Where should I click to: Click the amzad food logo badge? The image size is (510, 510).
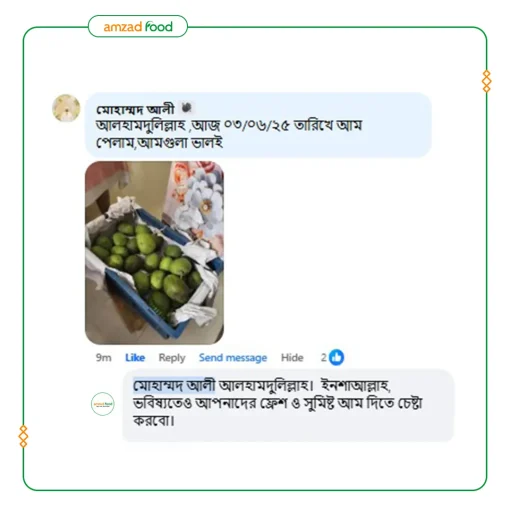point(138,26)
